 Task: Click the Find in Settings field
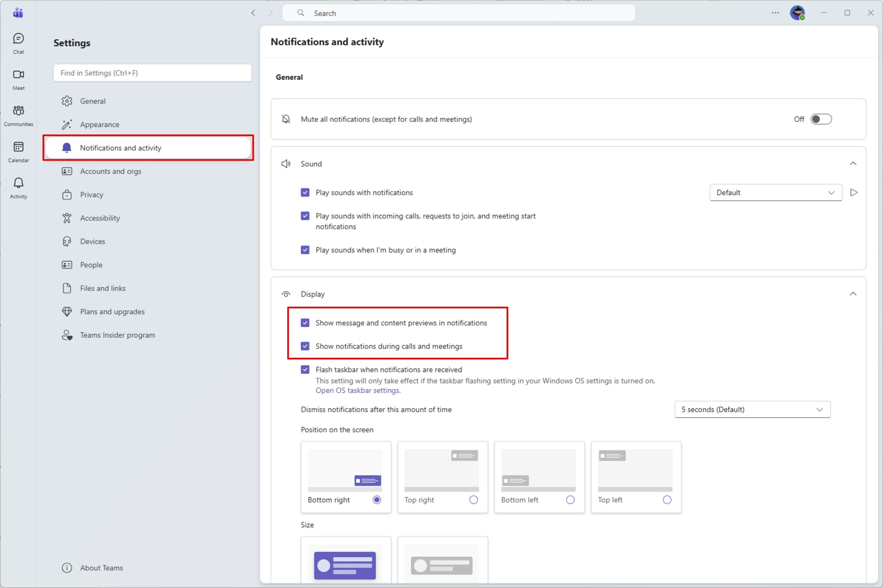[152, 73]
